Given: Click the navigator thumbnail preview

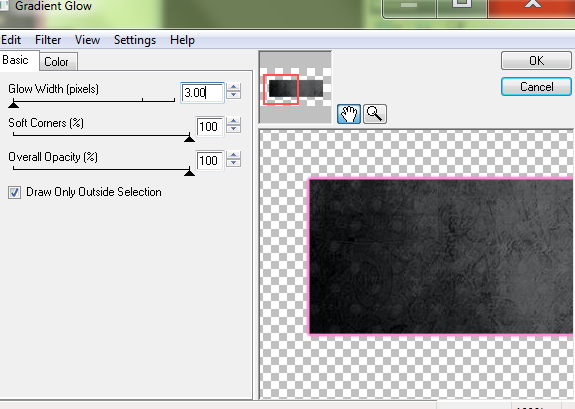Looking at the screenshot, I should 295,87.
